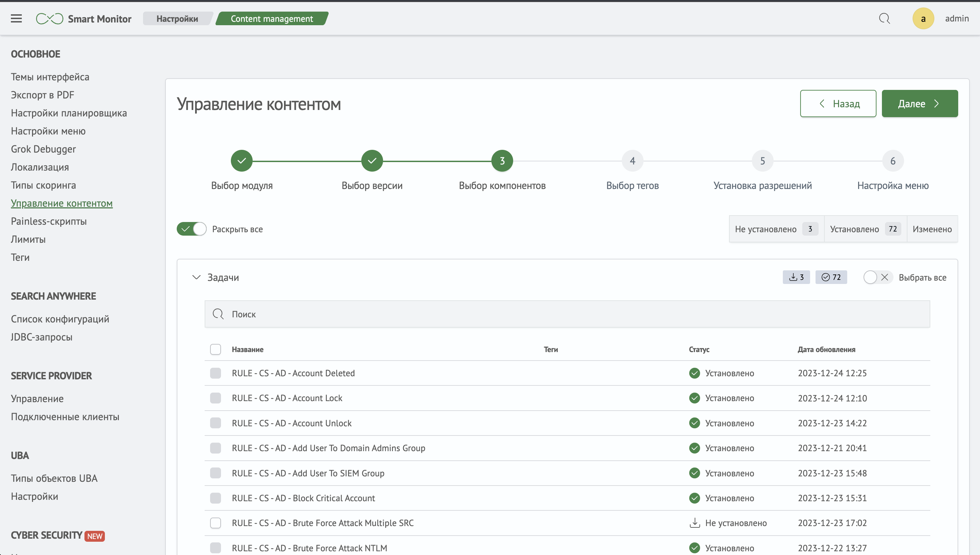Click the completed 'Выбор версии' step circle
This screenshot has height=555, width=980.
point(372,161)
